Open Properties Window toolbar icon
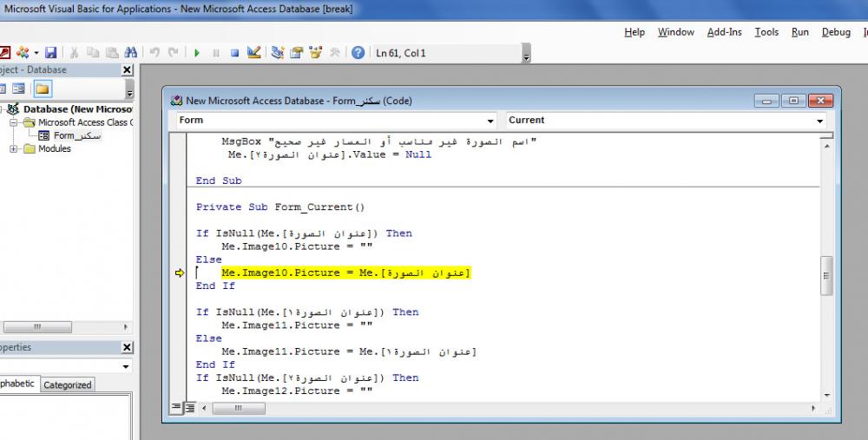The width and height of the screenshot is (868, 440). pos(297,53)
